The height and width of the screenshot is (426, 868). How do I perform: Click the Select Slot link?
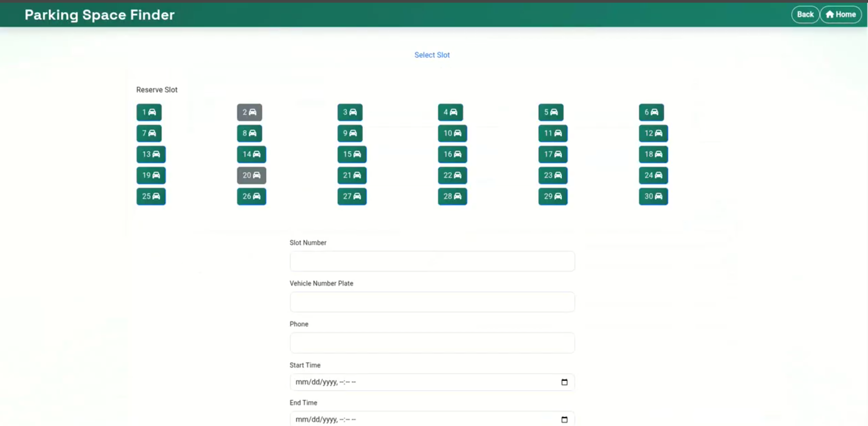(x=432, y=55)
